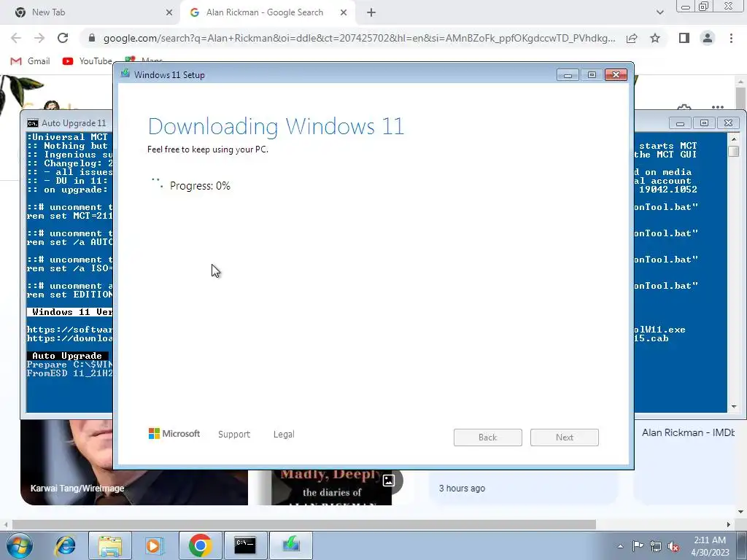Open Google image options gear icon
Screen dimensions: 747x560
point(684,107)
